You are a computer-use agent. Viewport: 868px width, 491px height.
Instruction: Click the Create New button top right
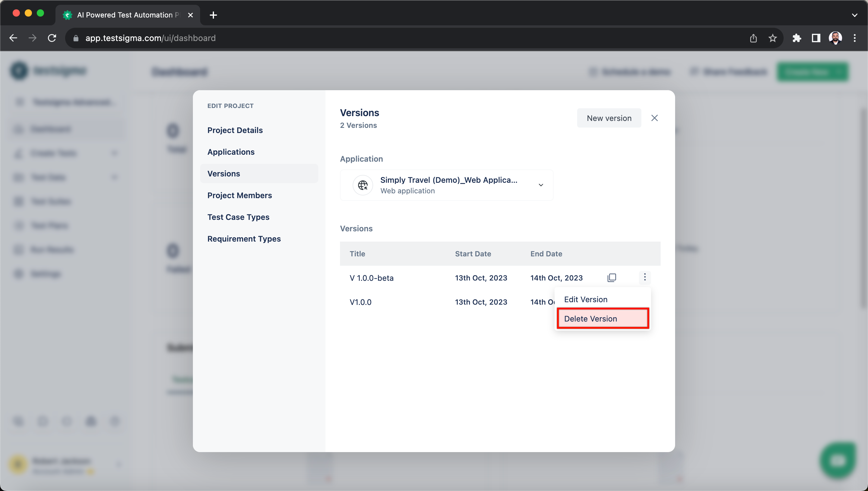click(813, 71)
